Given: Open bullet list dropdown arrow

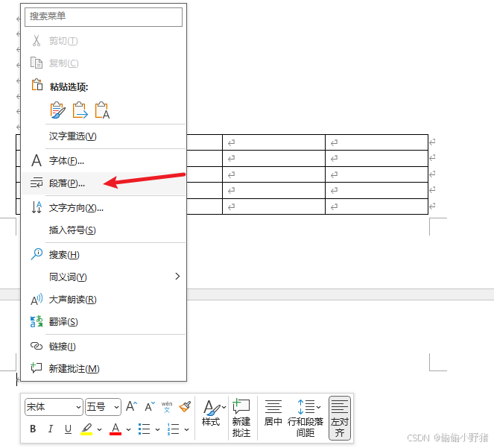Looking at the screenshot, I should (x=157, y=429).
